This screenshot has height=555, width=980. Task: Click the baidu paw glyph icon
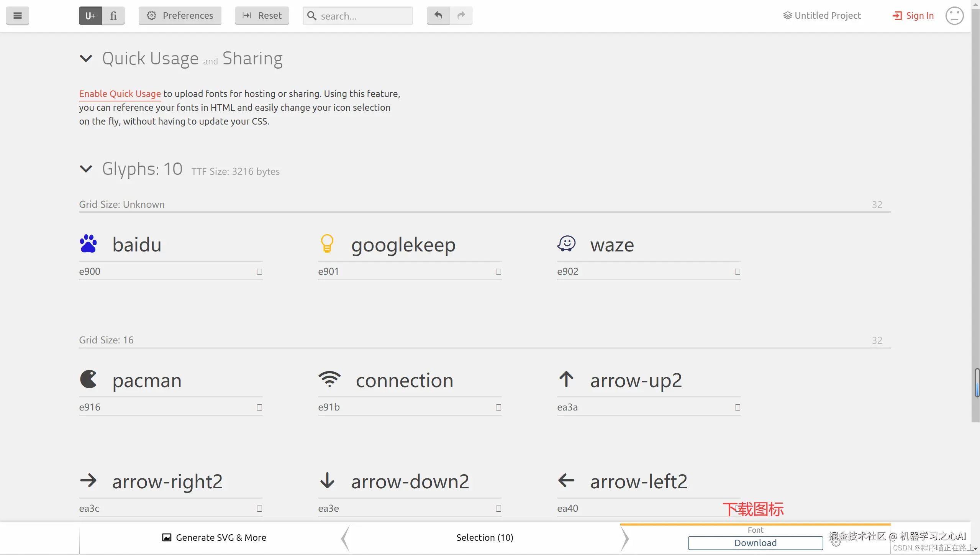click(x=88, y=244)
